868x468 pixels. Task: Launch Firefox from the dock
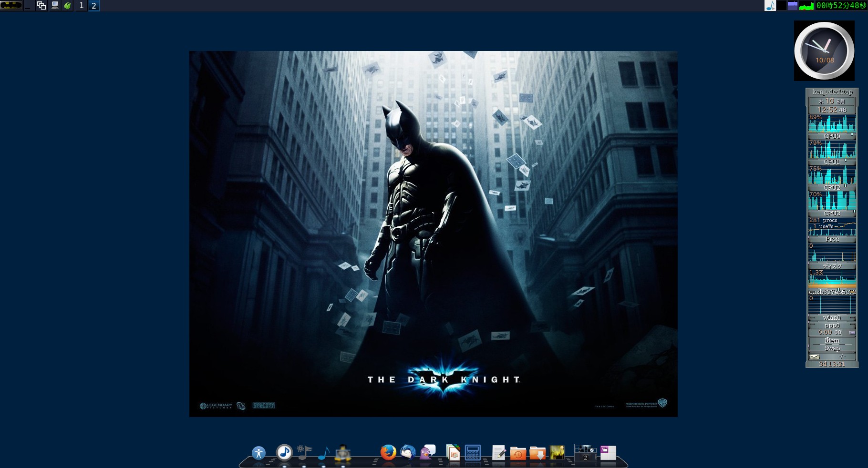pos(388,453)
